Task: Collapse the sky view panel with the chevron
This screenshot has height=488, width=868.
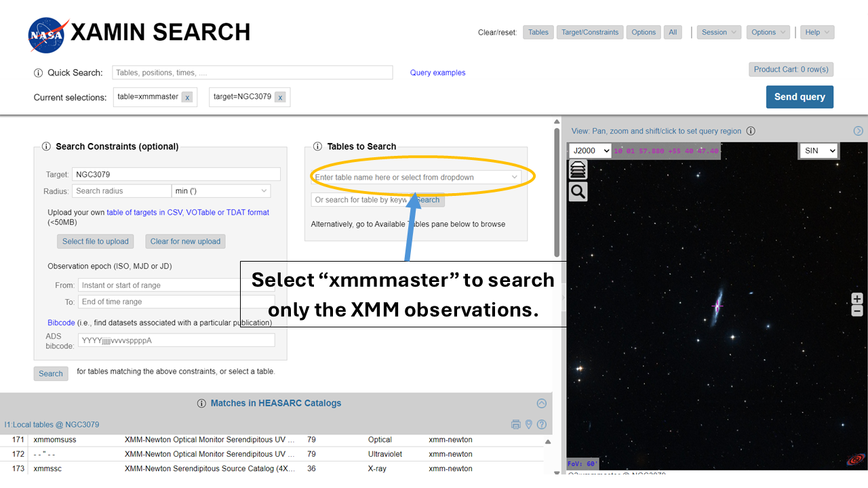Action: [859, 131]
